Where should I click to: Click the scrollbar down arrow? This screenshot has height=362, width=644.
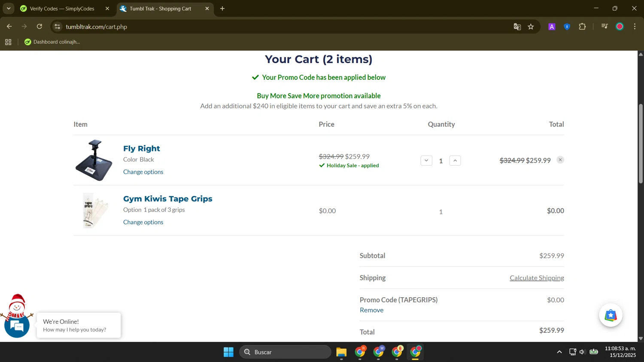click(x=641, y=338)
